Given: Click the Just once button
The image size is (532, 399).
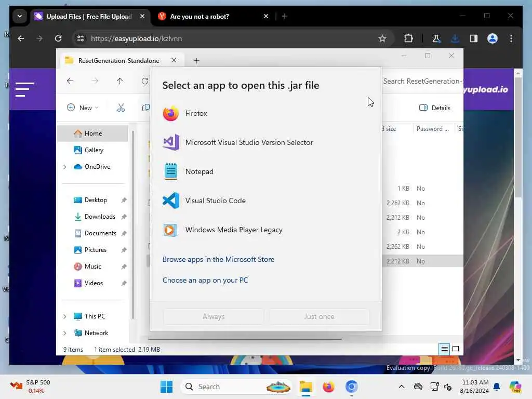Looking at the screenshot, I should [x=319, y=316].
